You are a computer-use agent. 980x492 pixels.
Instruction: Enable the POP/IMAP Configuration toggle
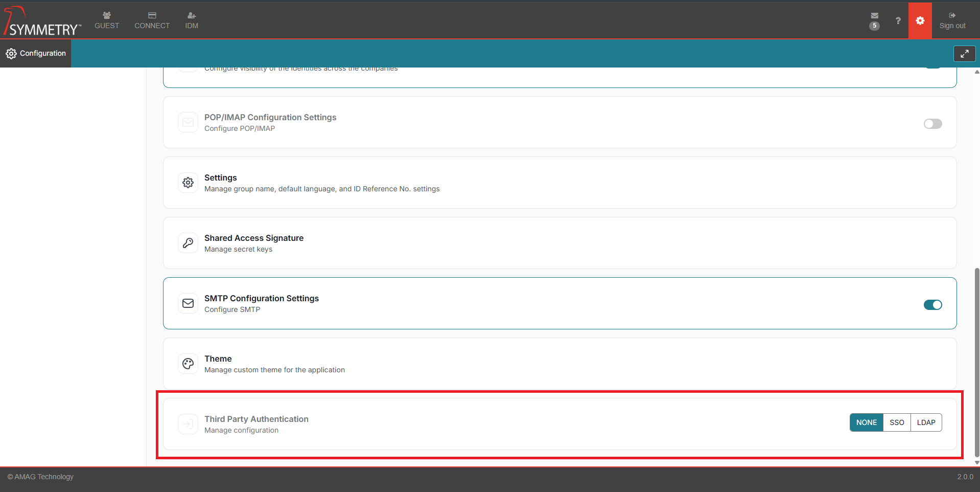coord(932,124)
